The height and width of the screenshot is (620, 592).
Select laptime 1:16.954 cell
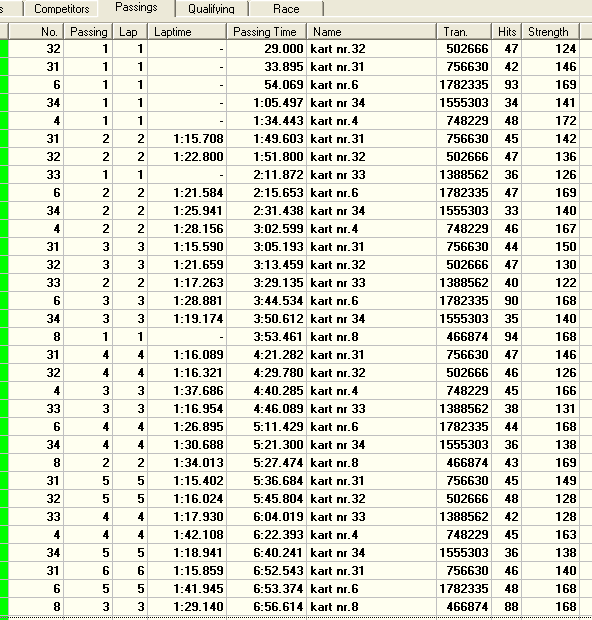tap(187, 408)
